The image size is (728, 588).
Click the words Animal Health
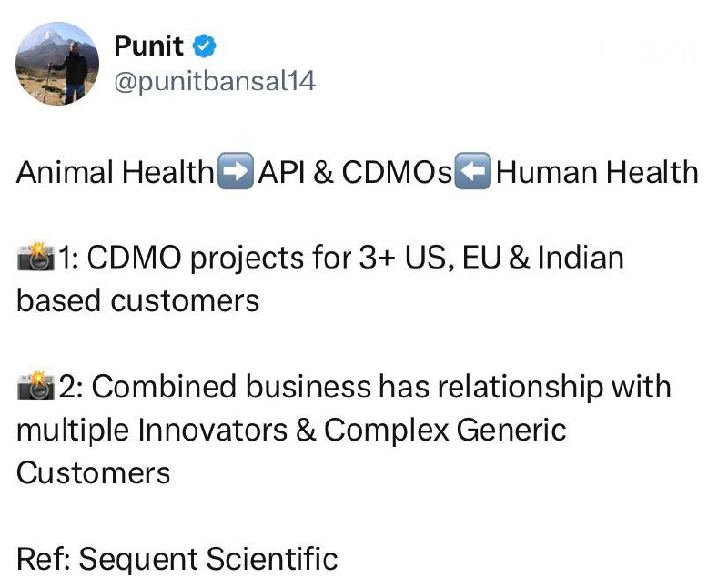click(x=115, y=172)
